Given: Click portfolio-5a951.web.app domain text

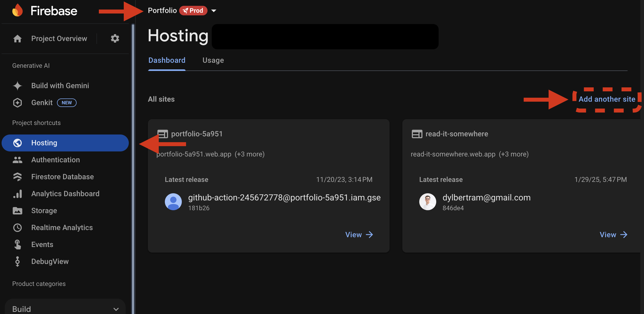Looking at the screenshot, I should click(194, 154).
